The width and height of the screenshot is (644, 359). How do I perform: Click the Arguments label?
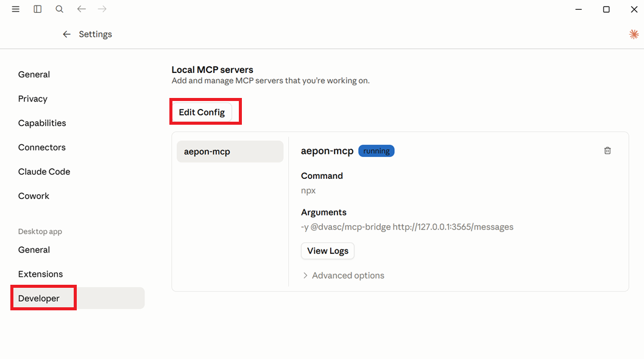pyautogui.click(x=324, y=212)
